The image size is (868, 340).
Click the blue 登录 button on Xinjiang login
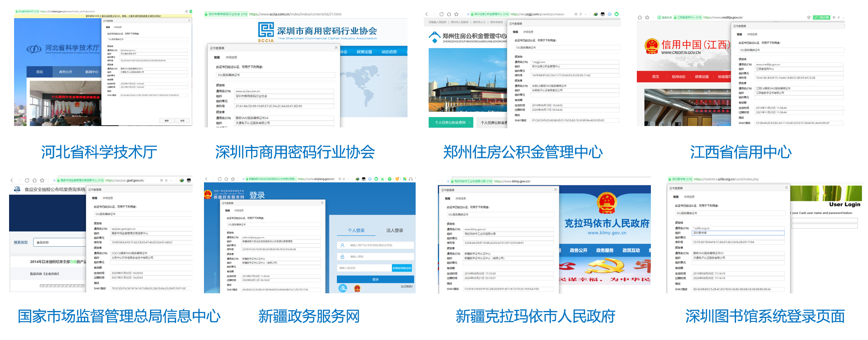(x=375, y=279)
